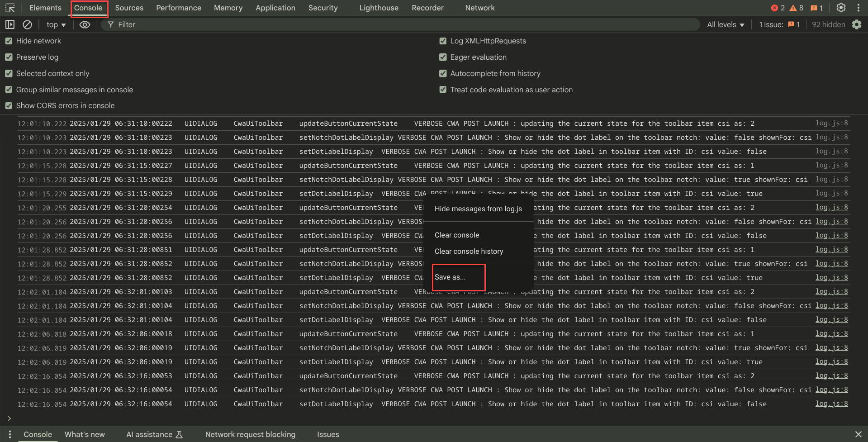Open the bottom drawer three-dot menu

pos(9,434)
